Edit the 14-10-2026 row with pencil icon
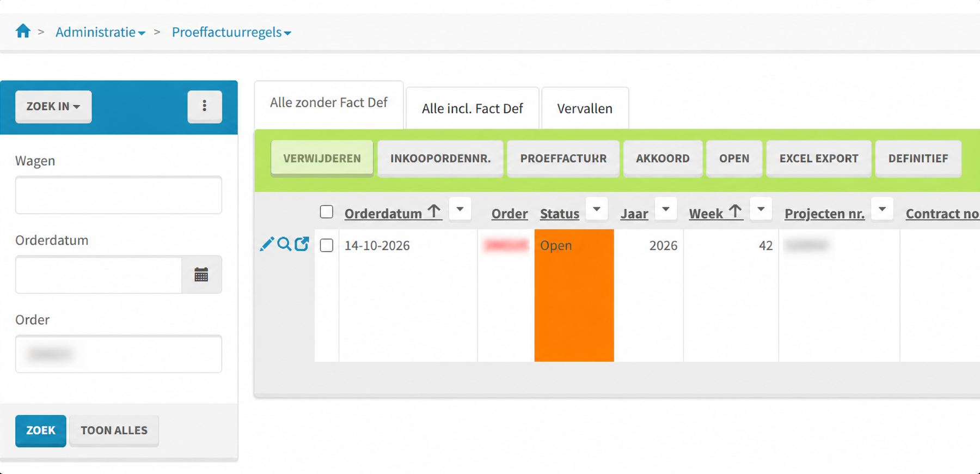The width and height of the screenshot is (980, 474). pyautogui.click(x=267, y=244)
